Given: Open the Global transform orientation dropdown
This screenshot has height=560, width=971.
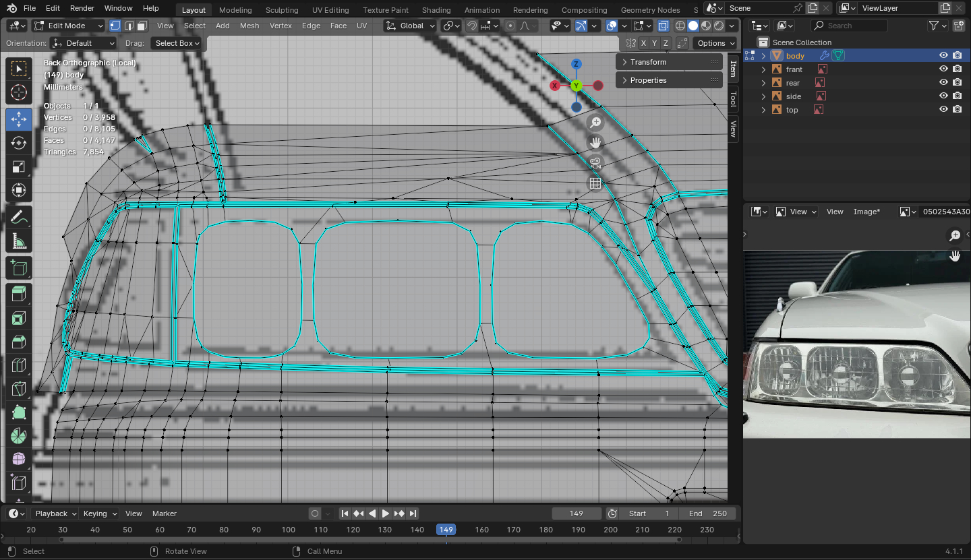Looking at the screenshot, I should tap(409, 26).
